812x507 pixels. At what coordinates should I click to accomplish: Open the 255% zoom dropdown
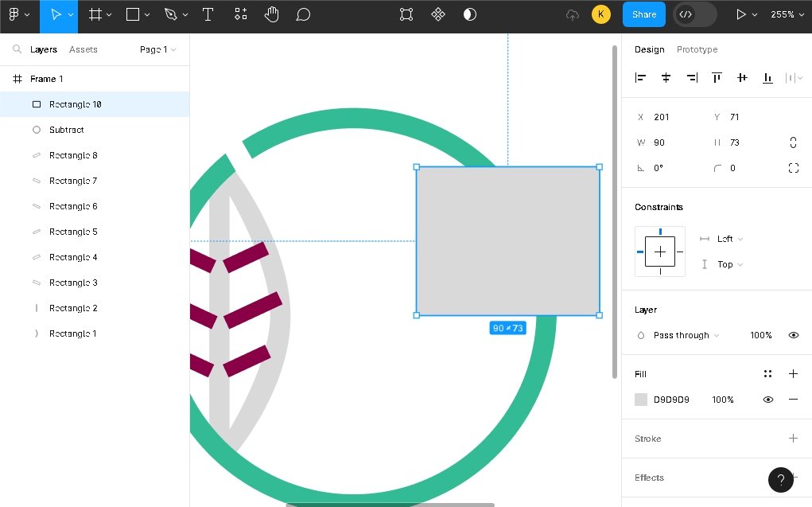[x=787, y=14]
